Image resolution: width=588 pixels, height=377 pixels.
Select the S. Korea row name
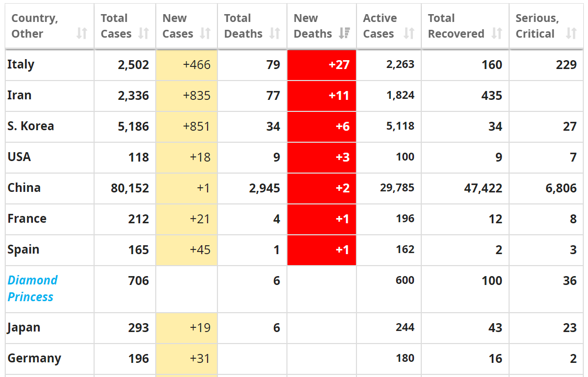click(x=31, y=126)
